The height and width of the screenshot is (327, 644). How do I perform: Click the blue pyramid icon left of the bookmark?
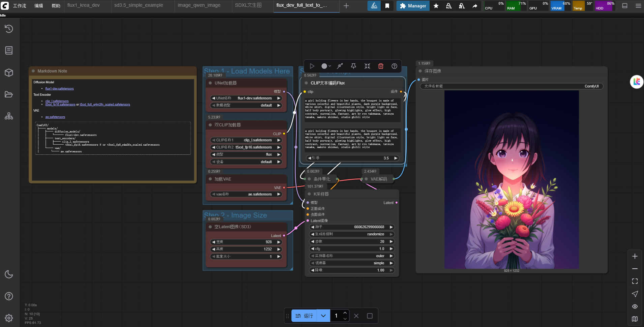[x=374, y=6]
